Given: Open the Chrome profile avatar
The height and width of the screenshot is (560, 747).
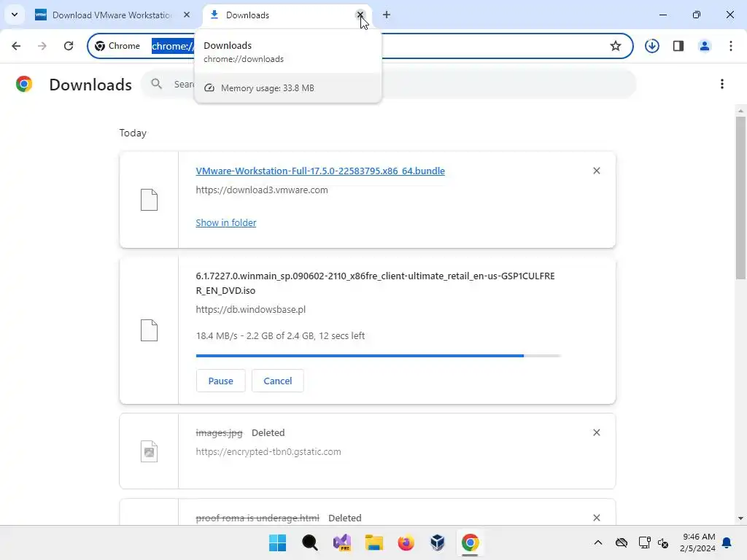Looking at the screenshot, I should pos(705,46).
